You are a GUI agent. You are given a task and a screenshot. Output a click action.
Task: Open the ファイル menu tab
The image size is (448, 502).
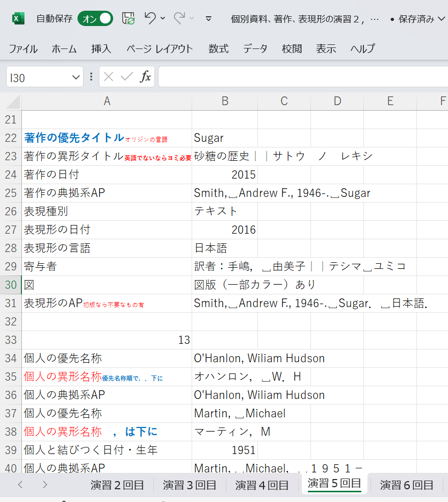[23, 48]
